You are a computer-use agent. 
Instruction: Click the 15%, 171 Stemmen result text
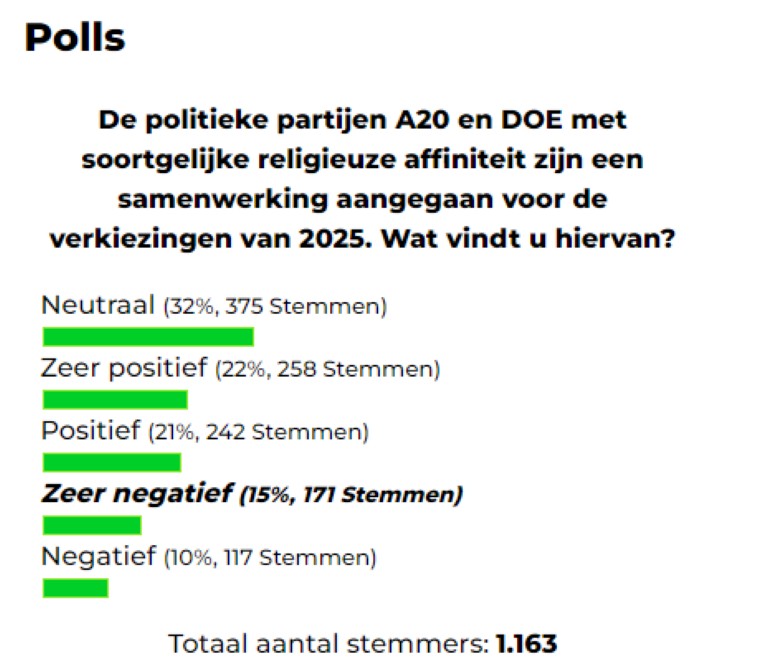350,495
